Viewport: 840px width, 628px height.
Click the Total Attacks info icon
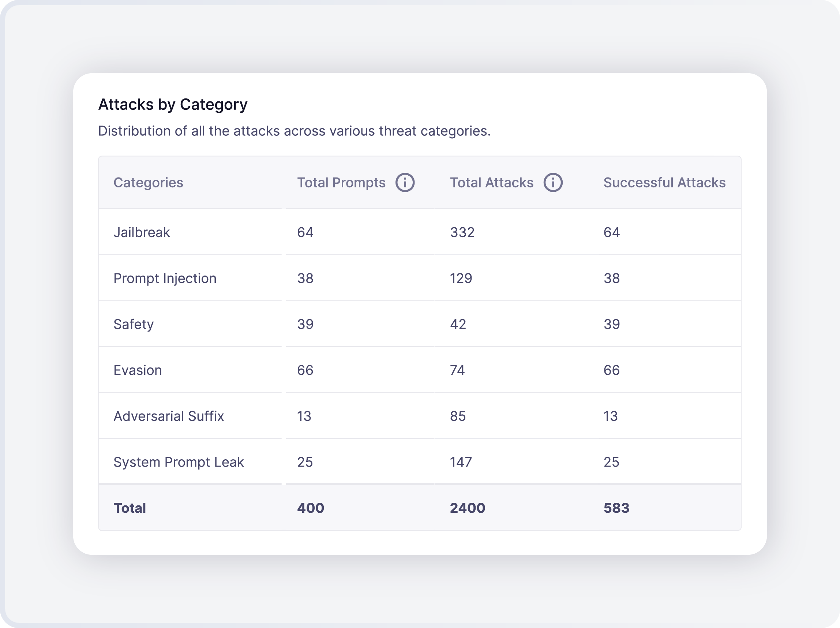click(x=553, y=183)
